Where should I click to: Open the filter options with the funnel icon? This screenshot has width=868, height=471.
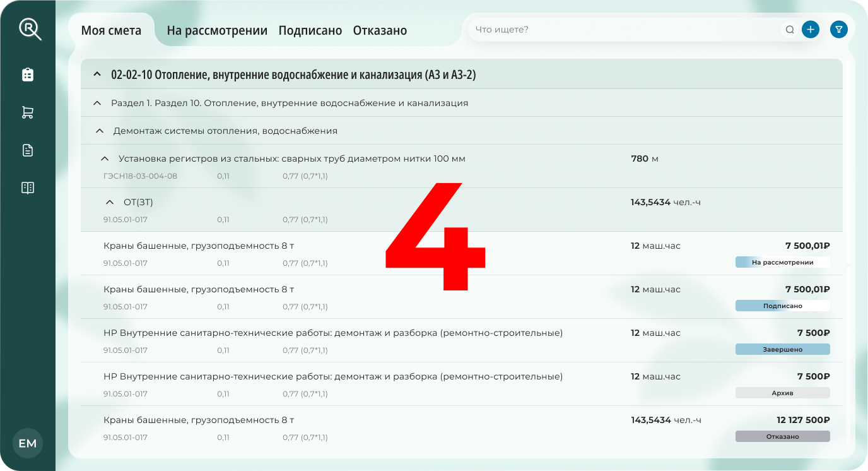pyautogui.click(x=838, y=29)
